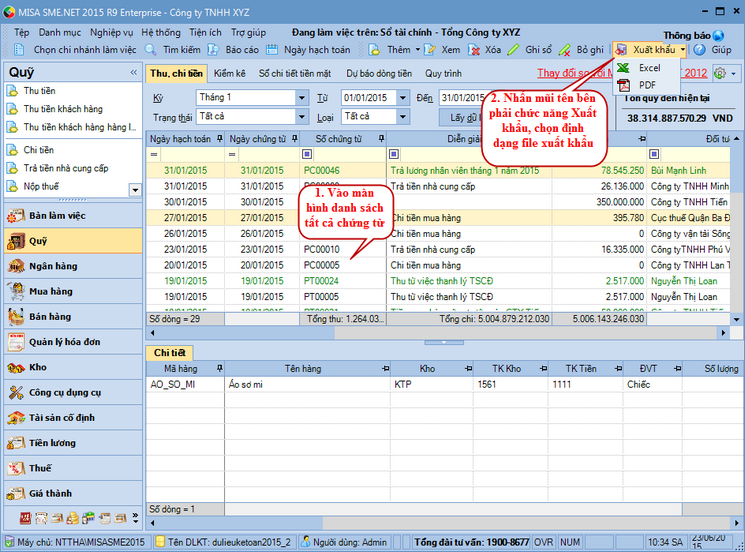
Task: Open Tài sản cố định module
Action: point(73,418)
